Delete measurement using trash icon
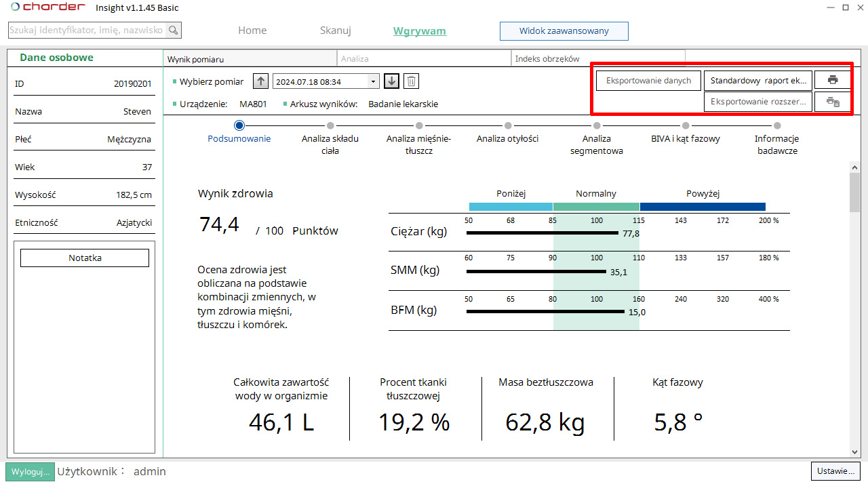 pos(411,81)
